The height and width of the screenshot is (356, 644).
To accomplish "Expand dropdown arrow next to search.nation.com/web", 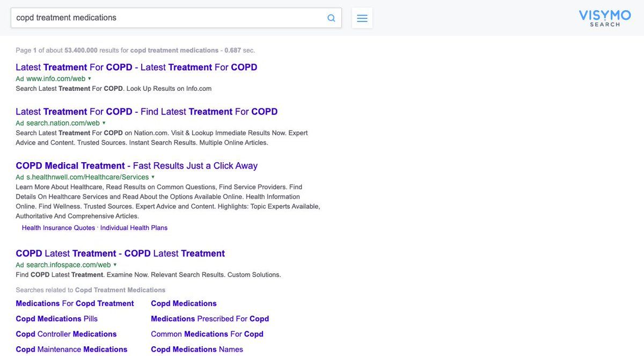I will click(104, 123).
